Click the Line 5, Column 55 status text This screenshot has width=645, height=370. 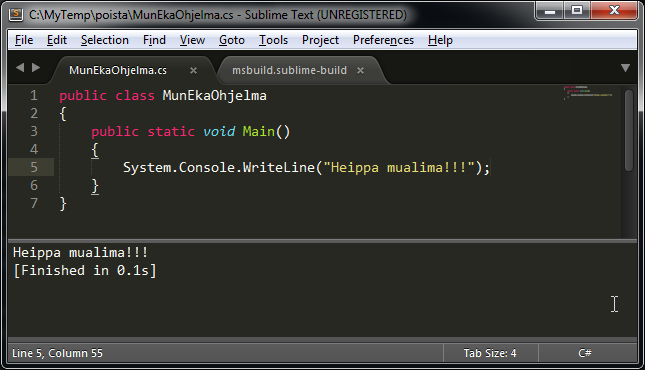point(57,353)
